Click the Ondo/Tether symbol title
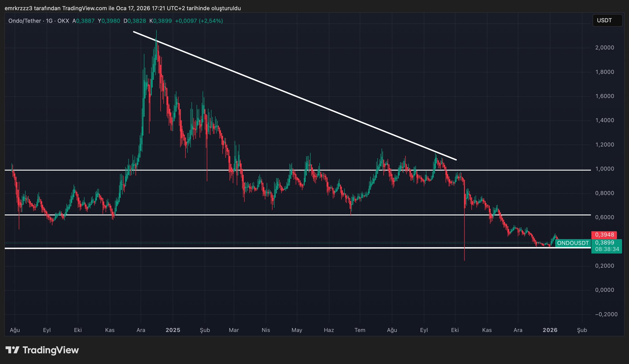 tap(25, 21)
